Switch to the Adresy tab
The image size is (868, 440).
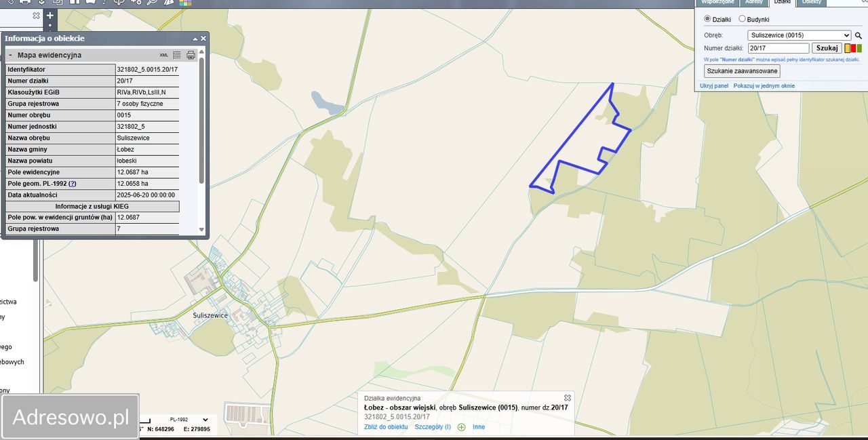753,3
